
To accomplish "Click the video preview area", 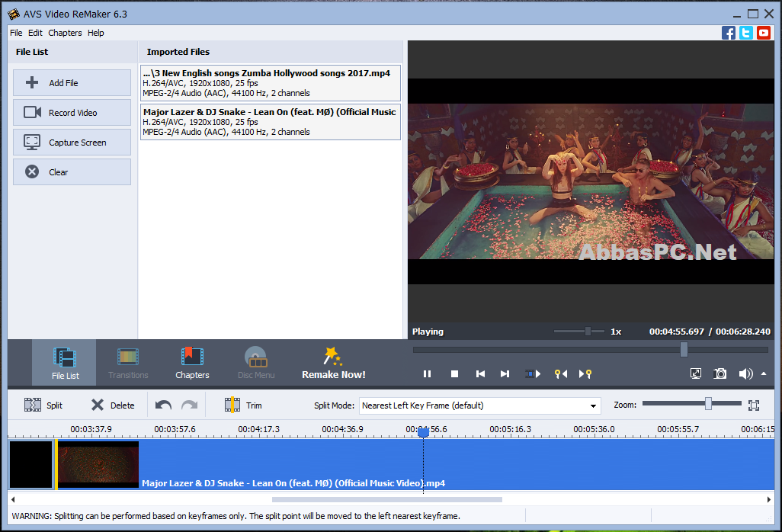I will (x=591, y=181).
